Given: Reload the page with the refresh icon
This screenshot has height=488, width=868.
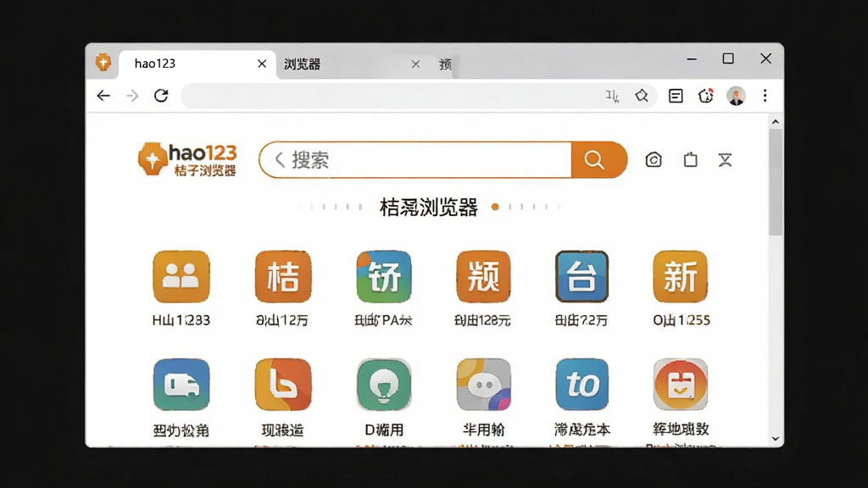Looking at the screenshot, I should 161,96.
